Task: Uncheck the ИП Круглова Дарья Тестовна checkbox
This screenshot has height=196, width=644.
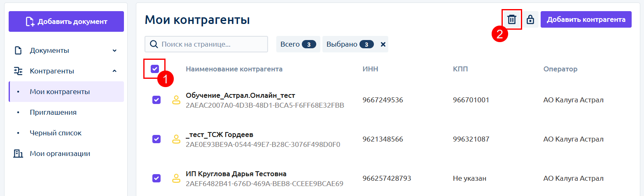Action: [x=156, y=178]
